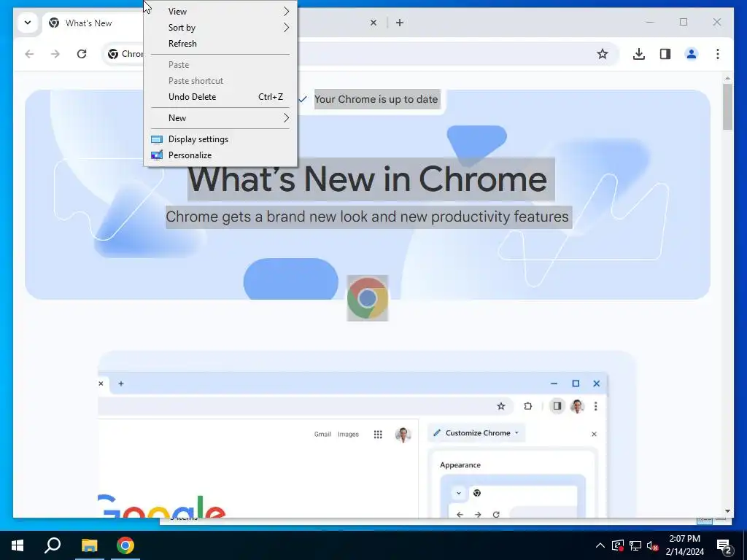Click the muted volume tray icon
The width and height of the screenshot is (747, 560).
click(x=652, y=545)
